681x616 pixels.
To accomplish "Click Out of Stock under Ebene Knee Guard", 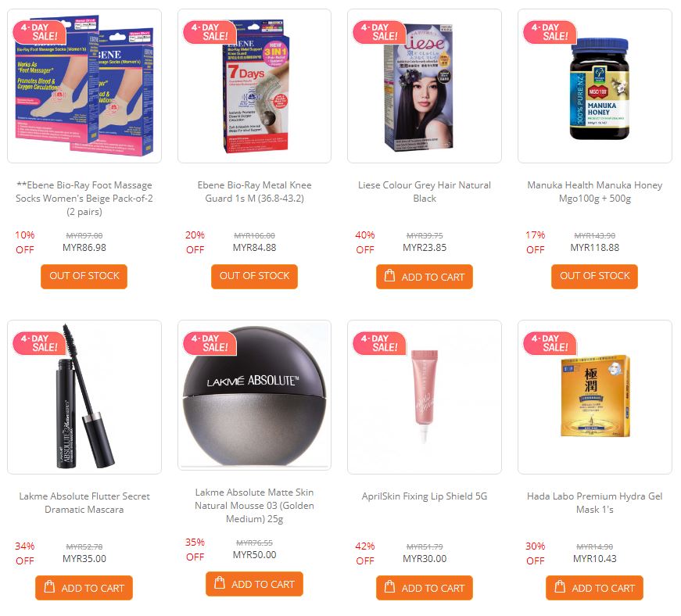I will (x=255, y=276).
